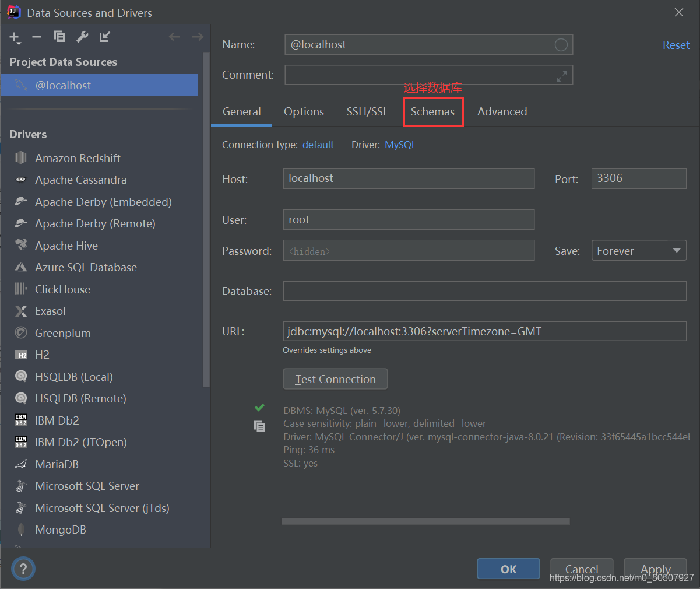Click the Amazon Redshift driver icon
The width and height of the screenshot is (700, 589).
(x=21, y=158)
